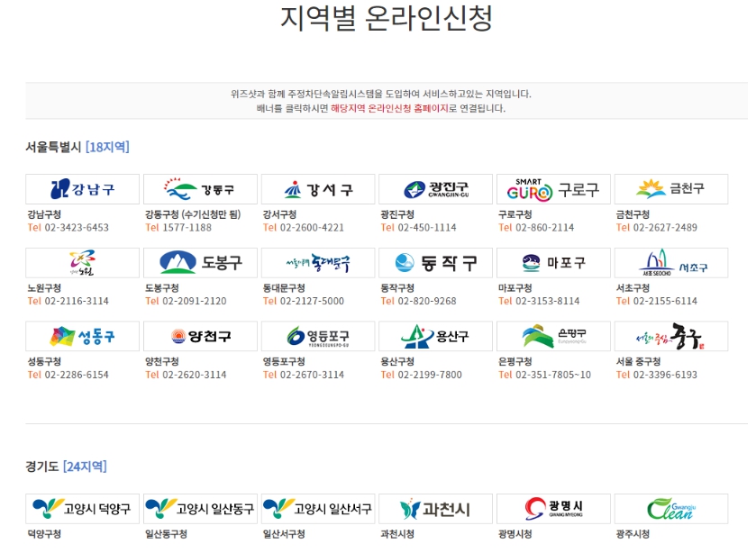Click the 광진구청 label text
756x553 pixels.
[x=397, y=214]
